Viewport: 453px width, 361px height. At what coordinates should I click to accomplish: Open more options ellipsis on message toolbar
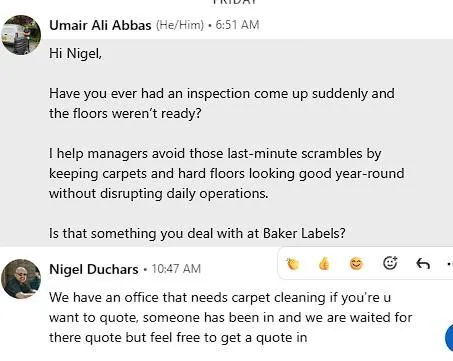tap(450, 264)
